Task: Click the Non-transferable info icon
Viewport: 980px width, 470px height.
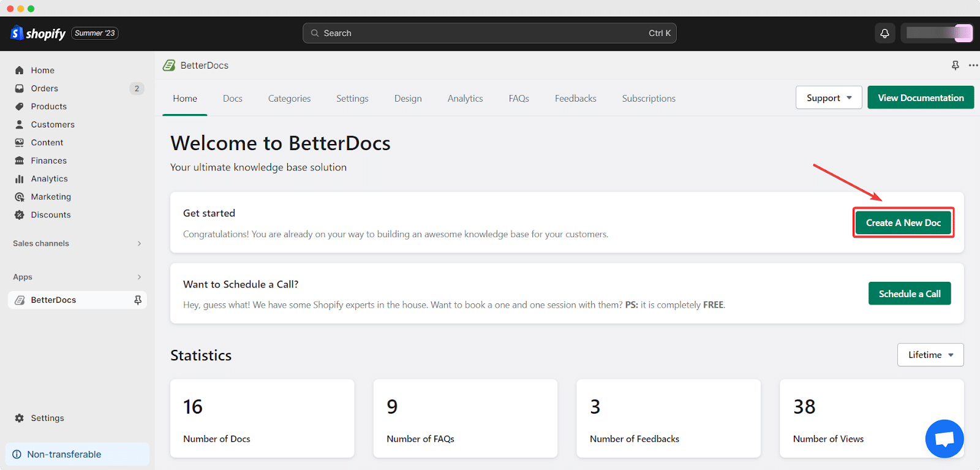Action: click(17, 455)
